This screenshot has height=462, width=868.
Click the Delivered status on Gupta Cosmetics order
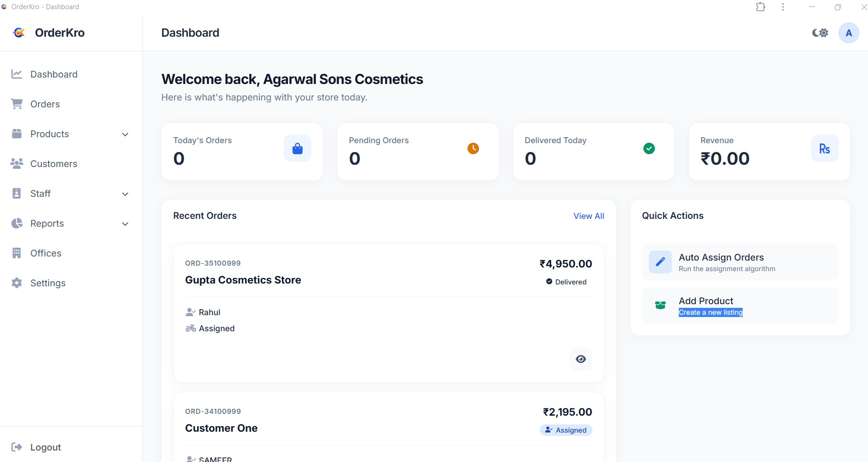coord(566,282)
